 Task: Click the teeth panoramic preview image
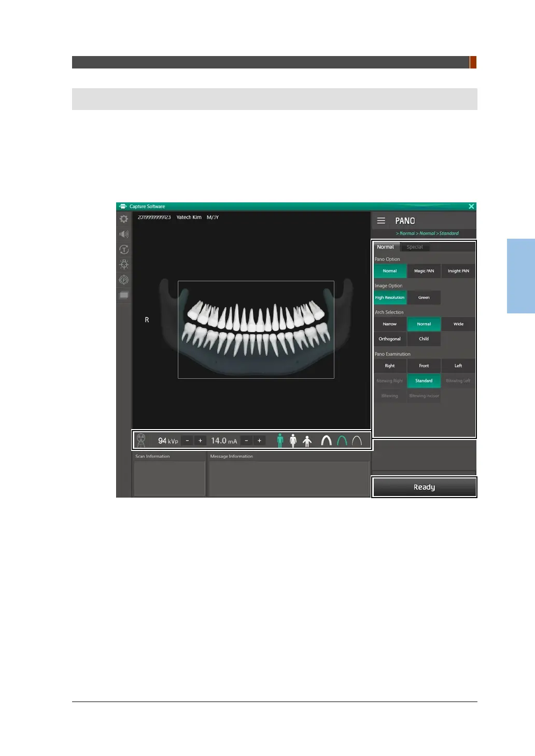pyautogui.click(x=256, y=329)
